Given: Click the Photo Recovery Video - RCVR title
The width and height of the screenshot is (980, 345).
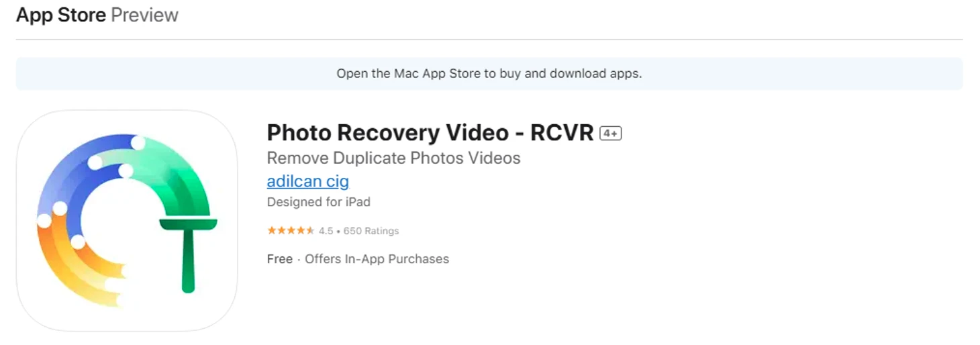Looking at the screenshot, I should (x=430, y=133).
